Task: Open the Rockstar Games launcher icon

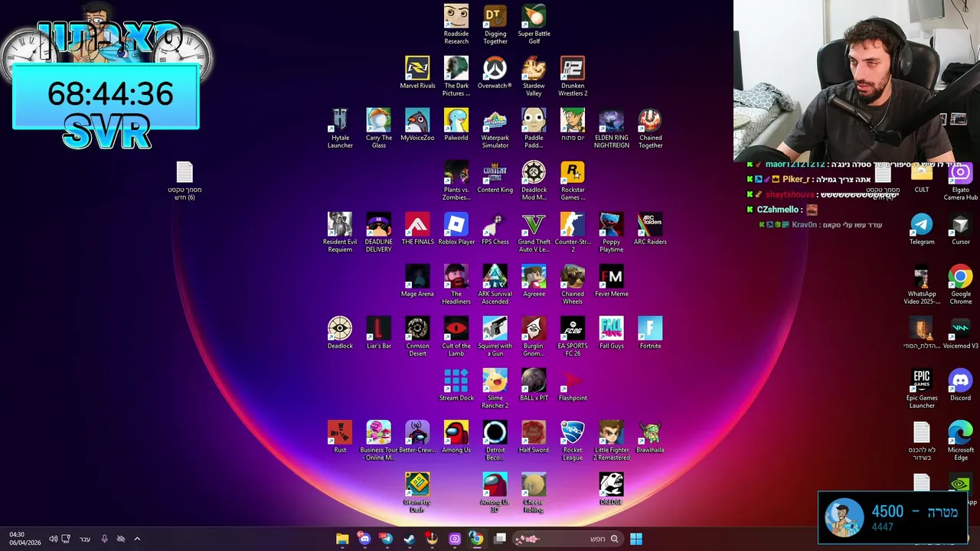Action: point(573,180)
